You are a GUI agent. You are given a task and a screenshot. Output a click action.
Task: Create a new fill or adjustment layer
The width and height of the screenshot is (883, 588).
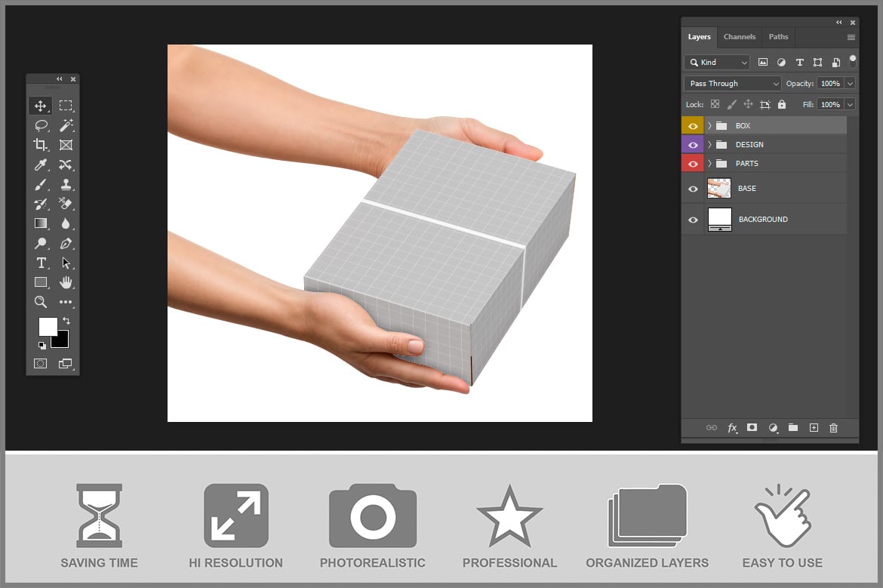coord(773,428)
